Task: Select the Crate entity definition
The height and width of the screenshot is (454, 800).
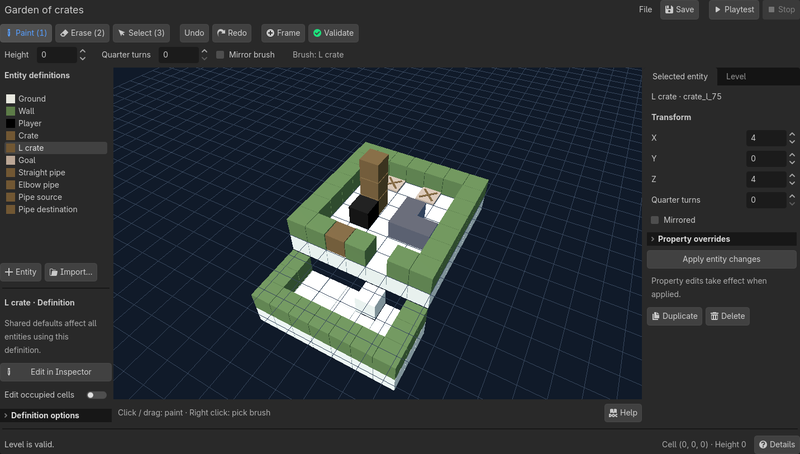Action: pyautogui.click(x=56, y=136)
